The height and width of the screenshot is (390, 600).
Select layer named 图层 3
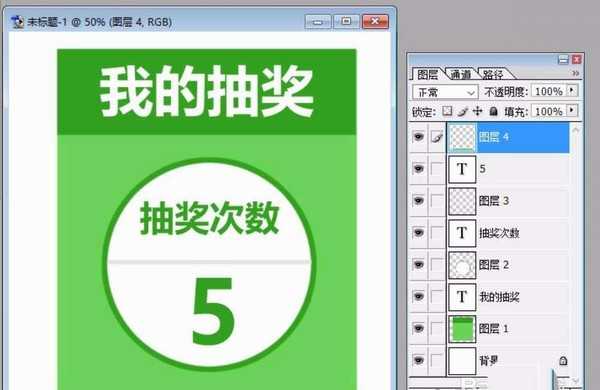click(x=494, y=201)
